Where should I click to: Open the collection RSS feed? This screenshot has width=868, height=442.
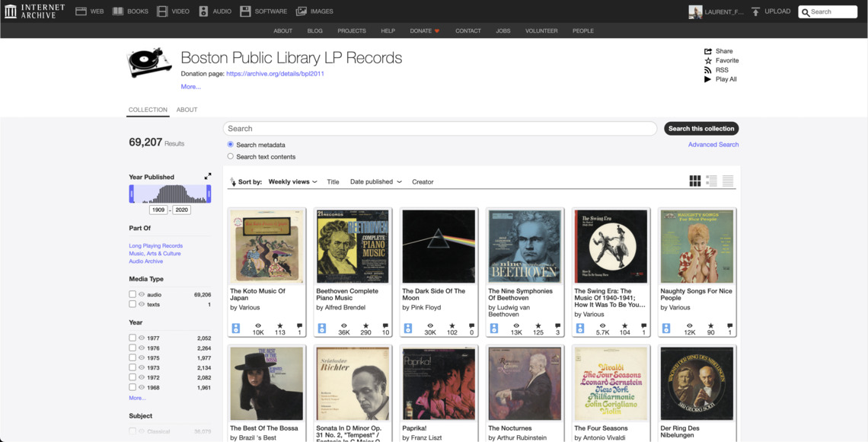716,69
